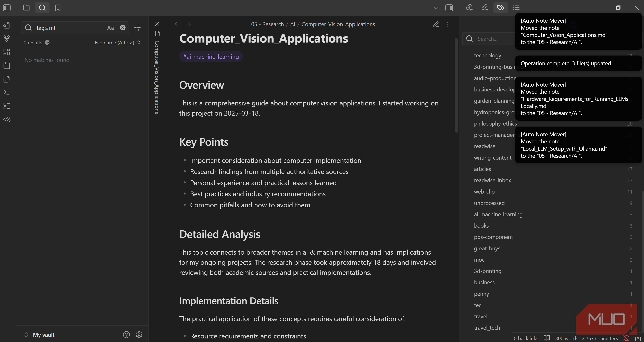Open daily note calendar icon

pos(7,65)
